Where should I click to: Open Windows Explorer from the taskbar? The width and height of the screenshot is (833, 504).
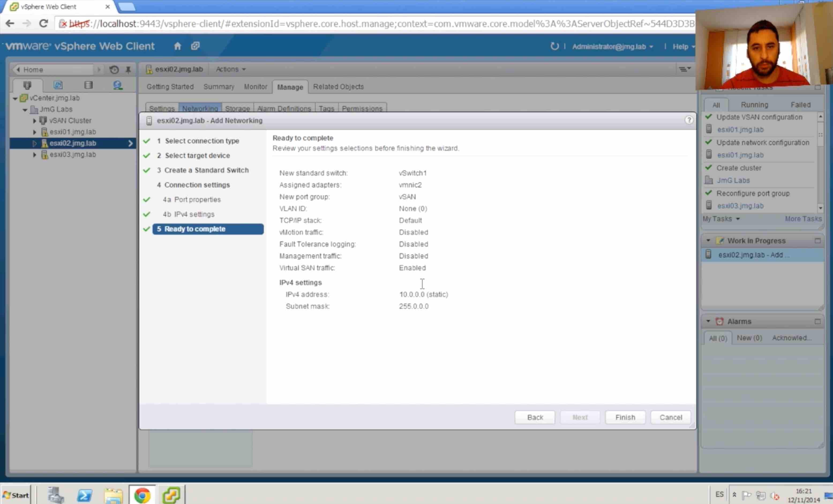tap(113, 495)
